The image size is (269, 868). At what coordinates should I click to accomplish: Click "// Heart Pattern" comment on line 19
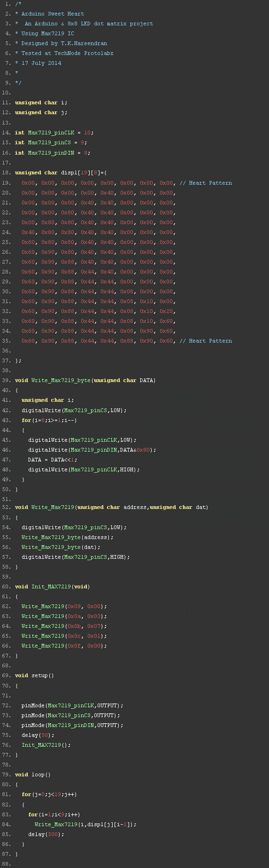[206, 183]
